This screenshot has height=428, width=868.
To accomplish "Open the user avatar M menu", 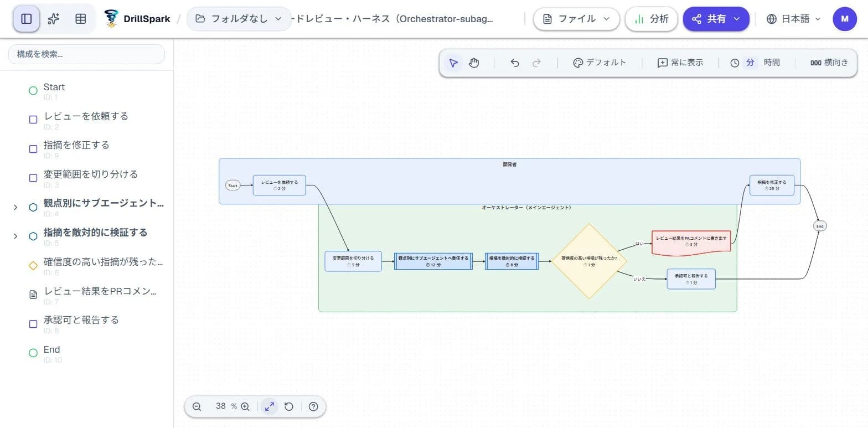I will click(844, 19).
